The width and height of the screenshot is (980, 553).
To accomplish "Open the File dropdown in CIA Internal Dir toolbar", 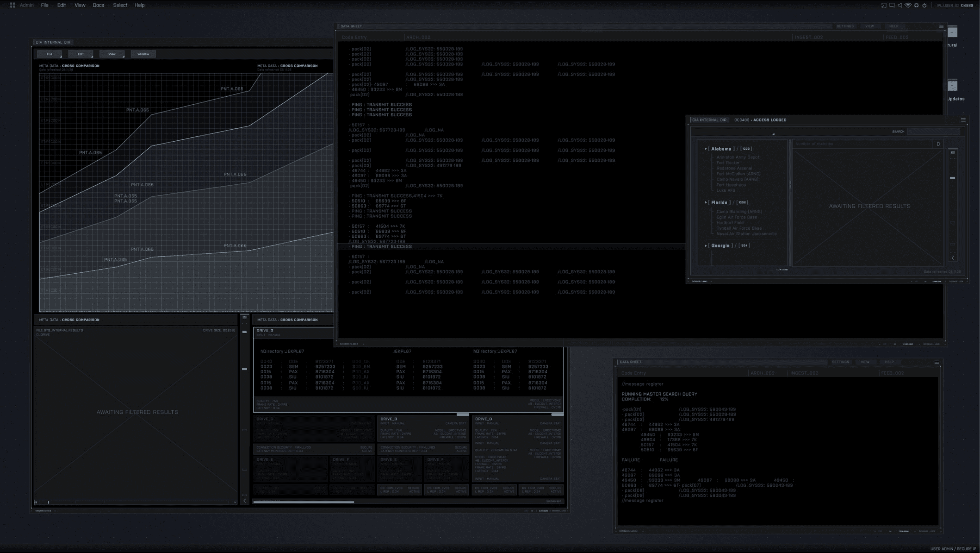I will click(49, 54).
